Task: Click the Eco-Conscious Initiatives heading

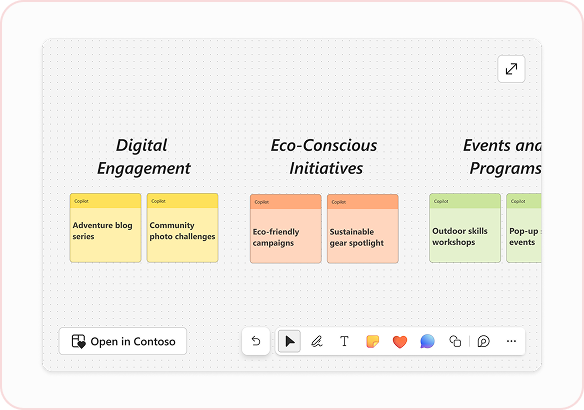Action: 324,157
